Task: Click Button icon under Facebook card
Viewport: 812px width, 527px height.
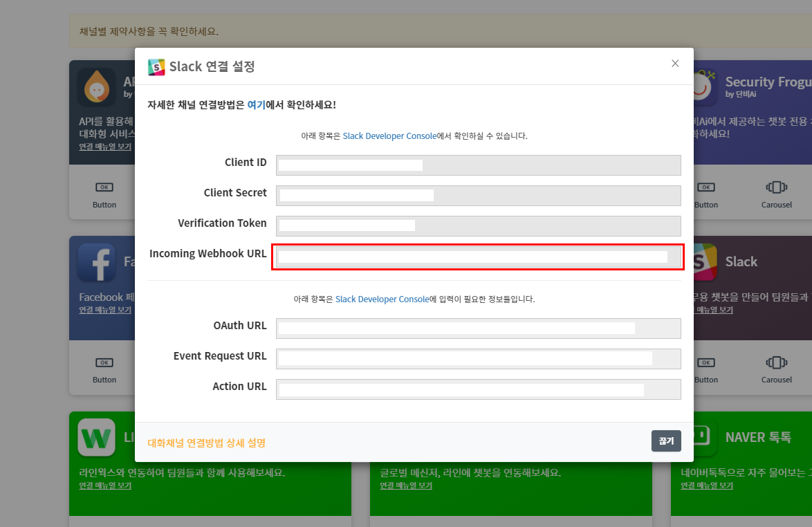Action: 104,362
